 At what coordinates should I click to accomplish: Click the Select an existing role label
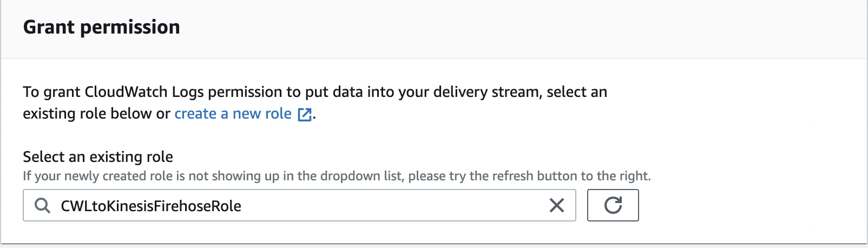click(x=98, y=156)
